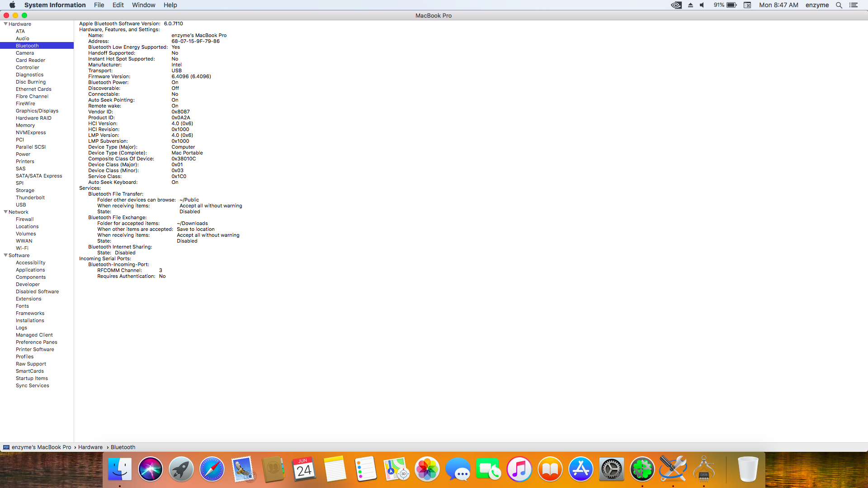Click Hardware in bottom path bar

(90, 447)
